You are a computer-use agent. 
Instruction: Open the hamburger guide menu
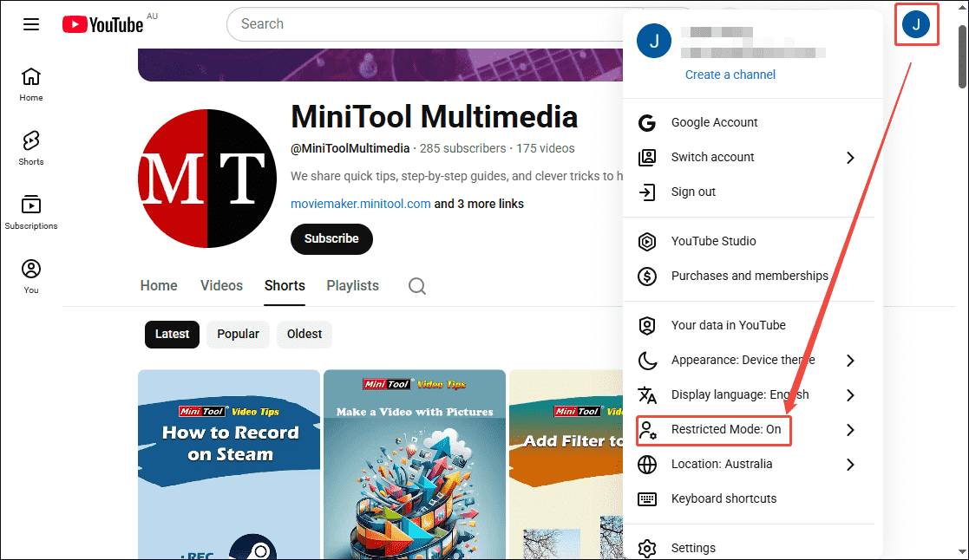[31, 24]
